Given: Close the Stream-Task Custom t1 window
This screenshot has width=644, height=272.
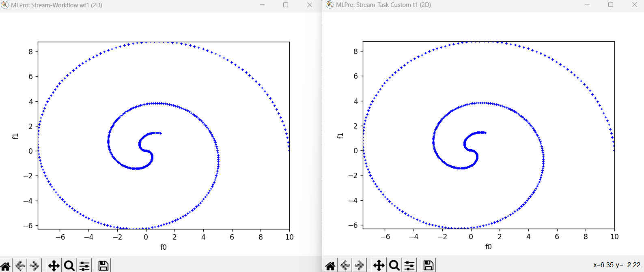Looking at the screenshot, I should [635, 5].
